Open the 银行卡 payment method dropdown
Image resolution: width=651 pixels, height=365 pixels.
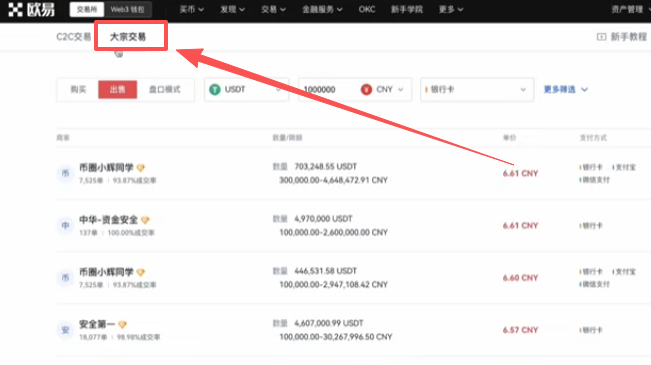(477, 89)
